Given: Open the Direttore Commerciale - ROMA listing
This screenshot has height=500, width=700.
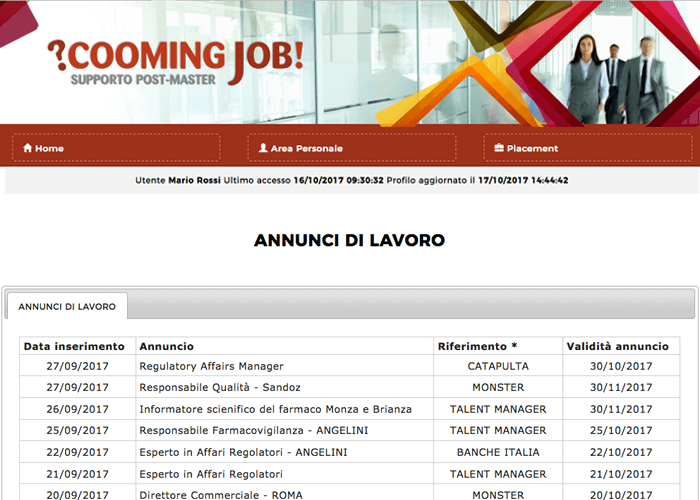Looking at the screenshot, I should pyautogui.click(x=221, y=495).
